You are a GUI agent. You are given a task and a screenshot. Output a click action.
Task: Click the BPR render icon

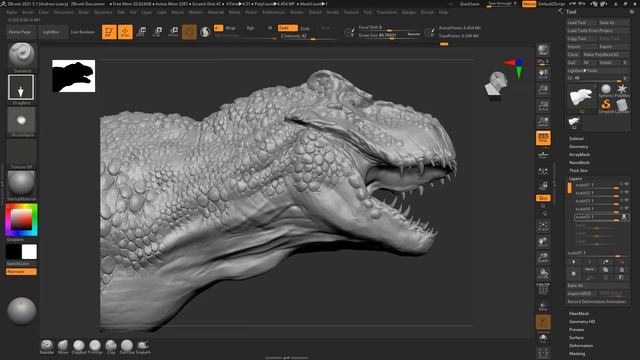click(543, 50)
